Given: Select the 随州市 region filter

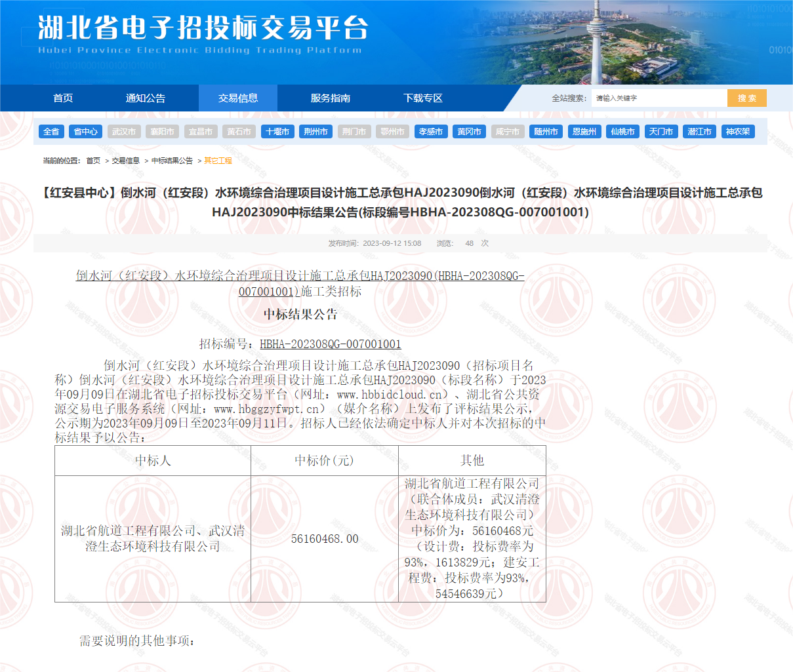Looking at the screenshot, I should point(546,132).
